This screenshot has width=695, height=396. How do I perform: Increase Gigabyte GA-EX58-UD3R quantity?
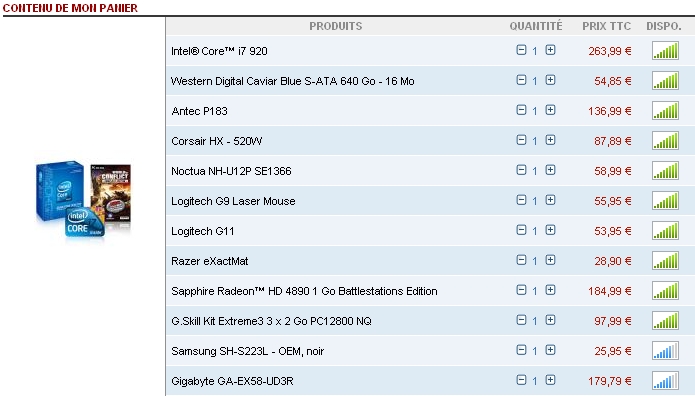coord(550,380)
